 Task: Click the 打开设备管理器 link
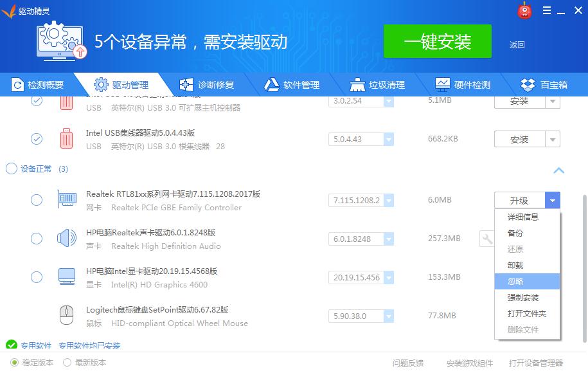(x=536, y=363)
